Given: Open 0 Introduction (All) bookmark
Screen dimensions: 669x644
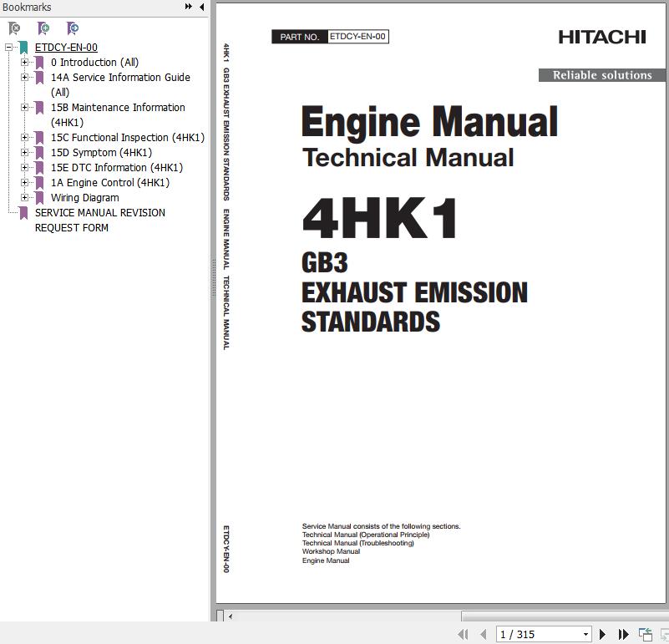Looking at the screenshot, I should 94,63.
